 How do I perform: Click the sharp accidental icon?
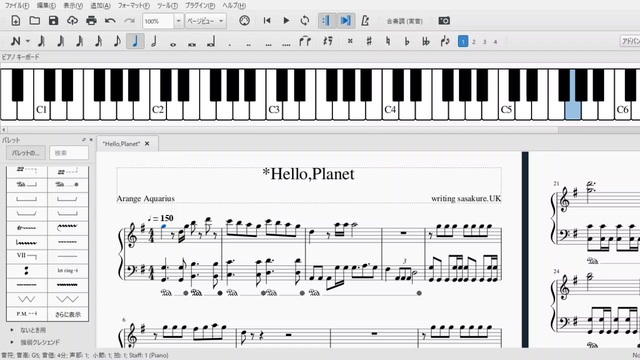coord(369,41)
